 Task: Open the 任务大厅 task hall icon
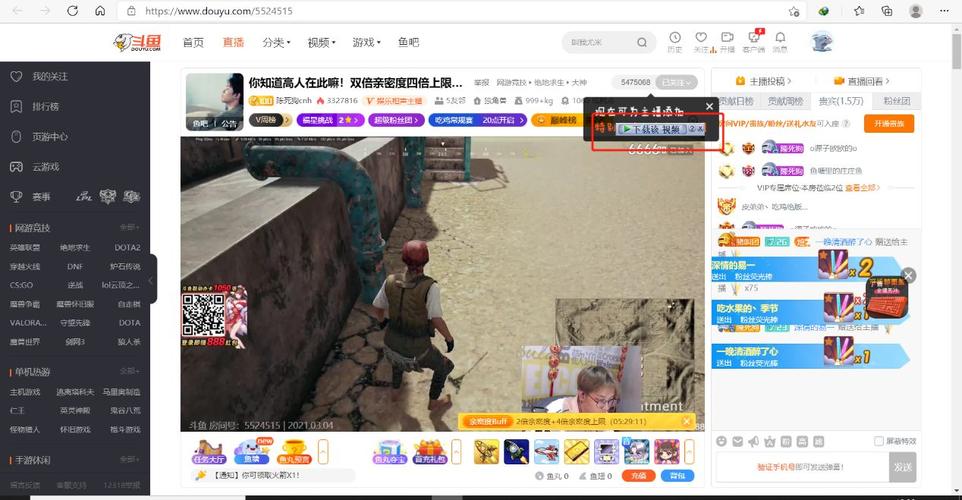209,452
